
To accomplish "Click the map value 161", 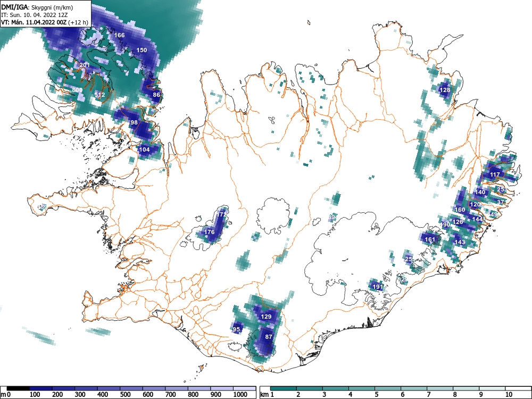I will click(430, 239).
